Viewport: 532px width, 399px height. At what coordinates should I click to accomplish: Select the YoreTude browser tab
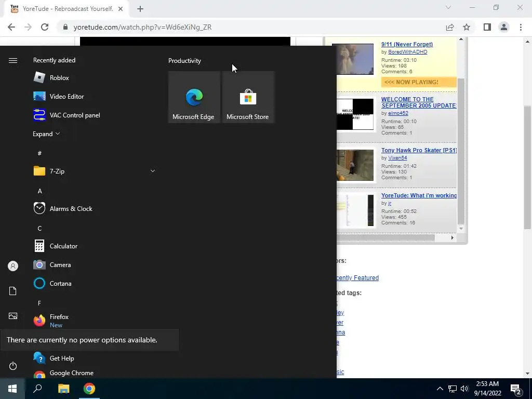point(66,9)
